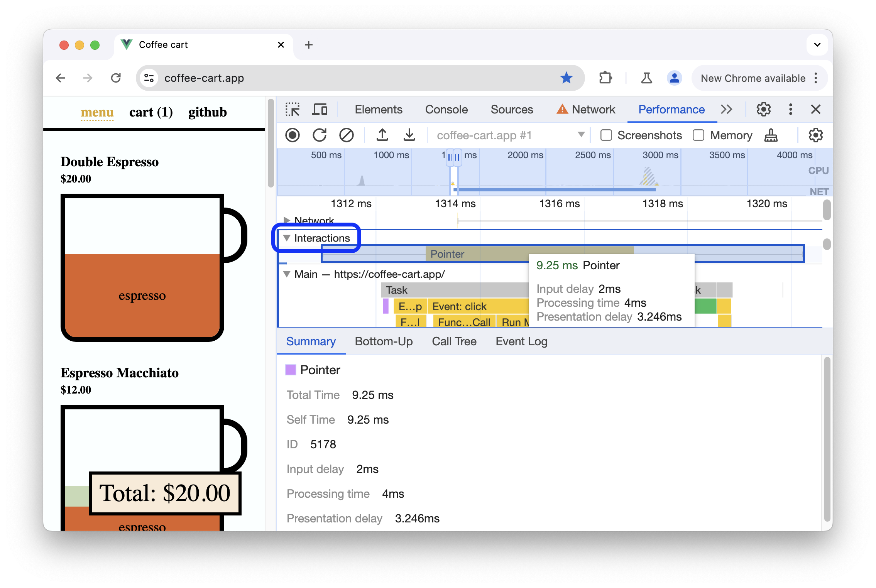
Task: Switch to the Bottom-Up tab
Action: pyautogui.click(x=384, y=341)
